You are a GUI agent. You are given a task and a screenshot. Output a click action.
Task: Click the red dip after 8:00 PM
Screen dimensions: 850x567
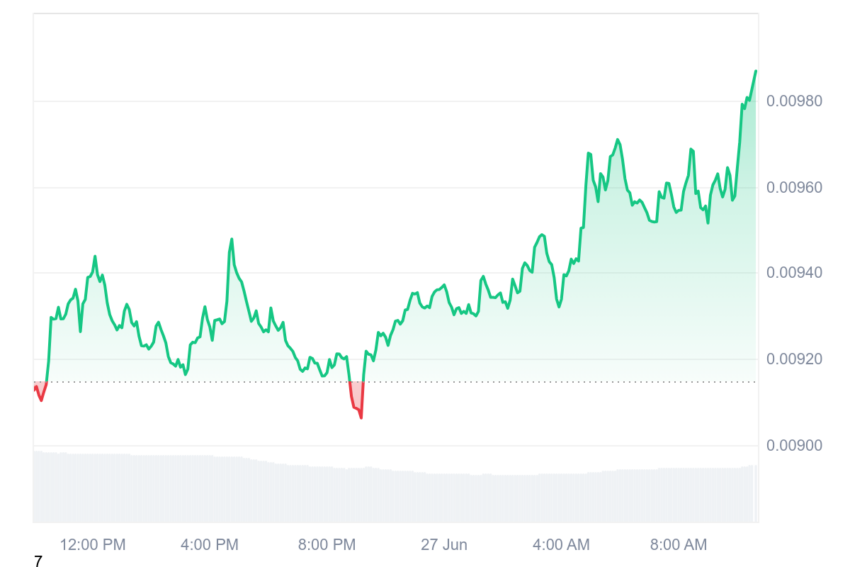[x=357, y=401]
